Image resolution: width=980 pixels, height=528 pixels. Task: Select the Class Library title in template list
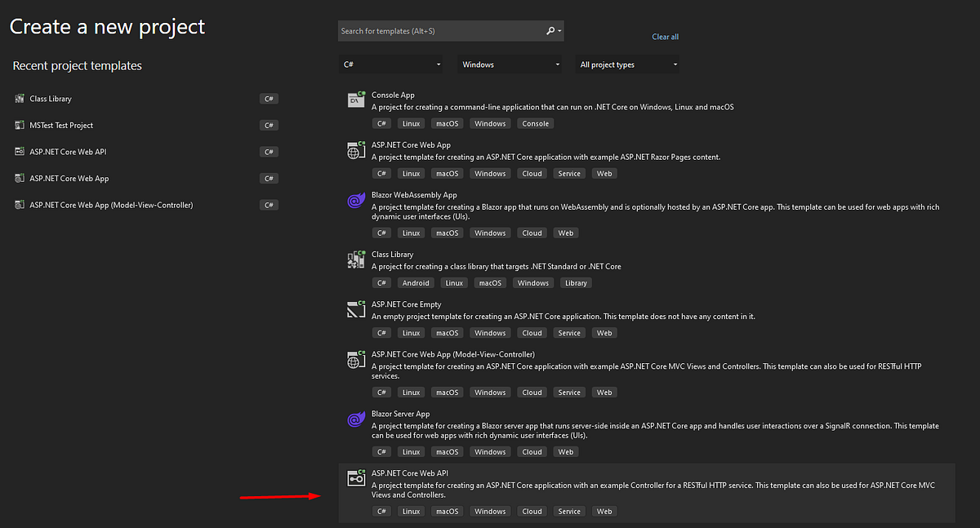tap(393, 255)
